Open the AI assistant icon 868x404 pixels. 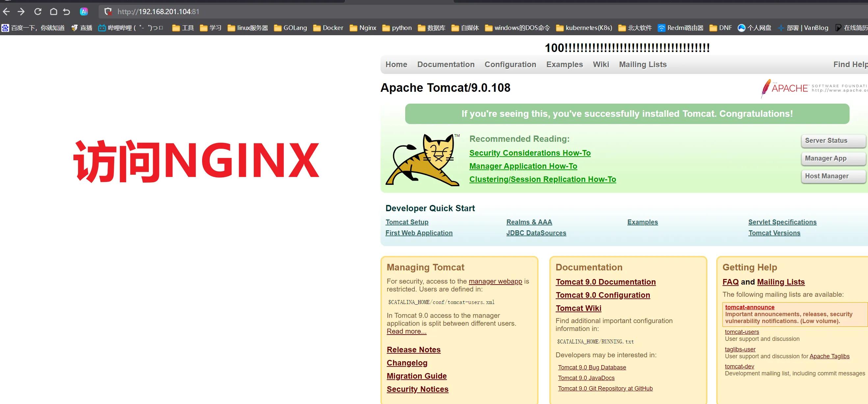pyautogui.click(x=84, y=12)
